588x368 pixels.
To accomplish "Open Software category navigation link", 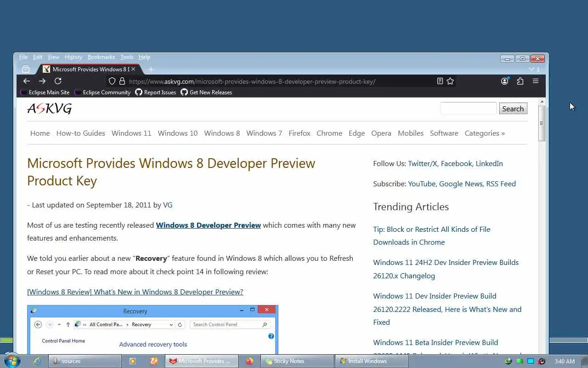I will click(x=444, y=133).
